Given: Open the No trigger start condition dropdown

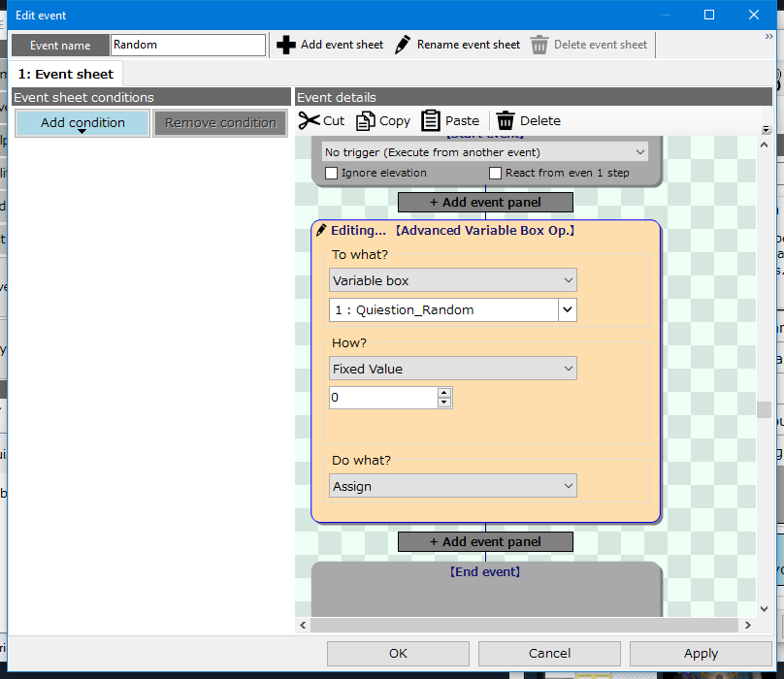Looking at the screenshot, I should [x=485, y=152].
